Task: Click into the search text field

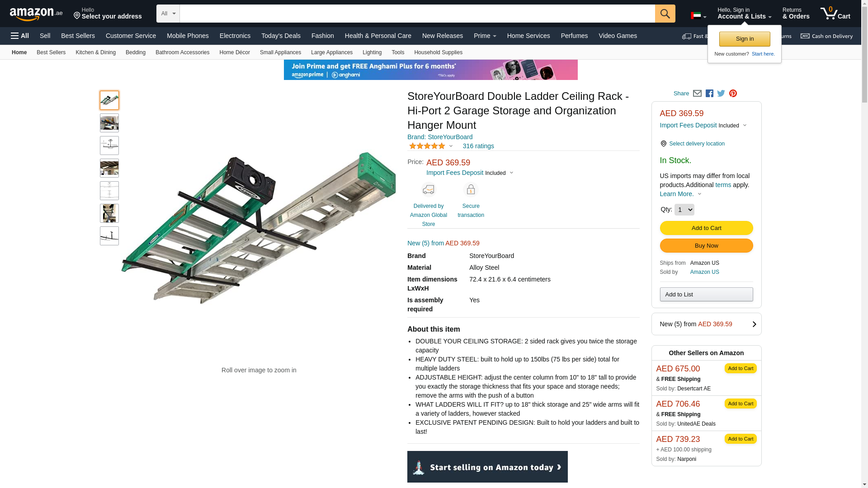Action: pos(417,14)
